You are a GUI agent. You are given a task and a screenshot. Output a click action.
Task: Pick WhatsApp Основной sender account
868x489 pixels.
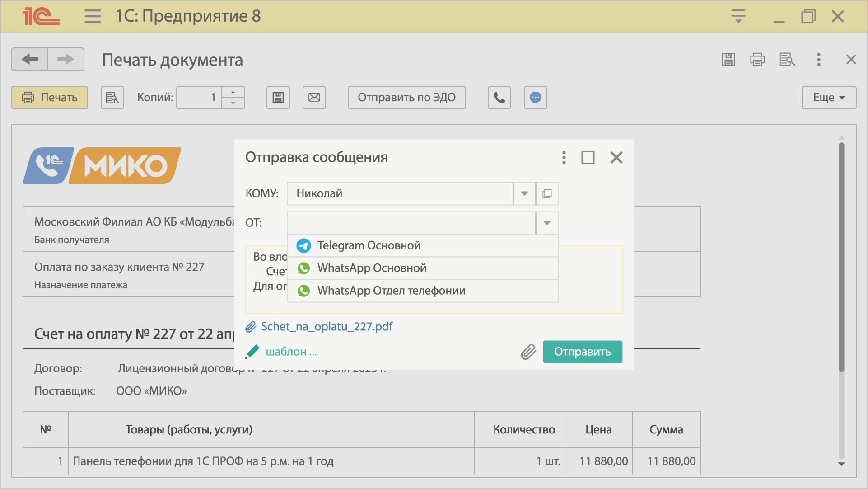[x=371, y=268]
